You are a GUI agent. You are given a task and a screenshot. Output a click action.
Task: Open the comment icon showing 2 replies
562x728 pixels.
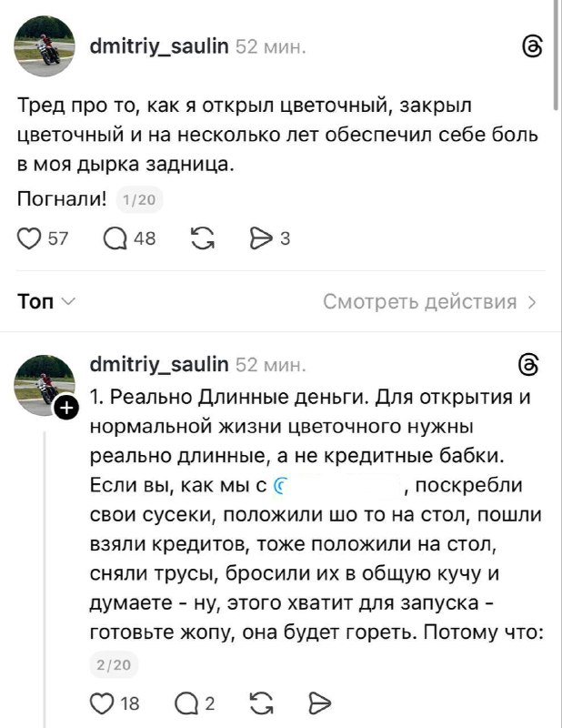click(x=186, y=702)
